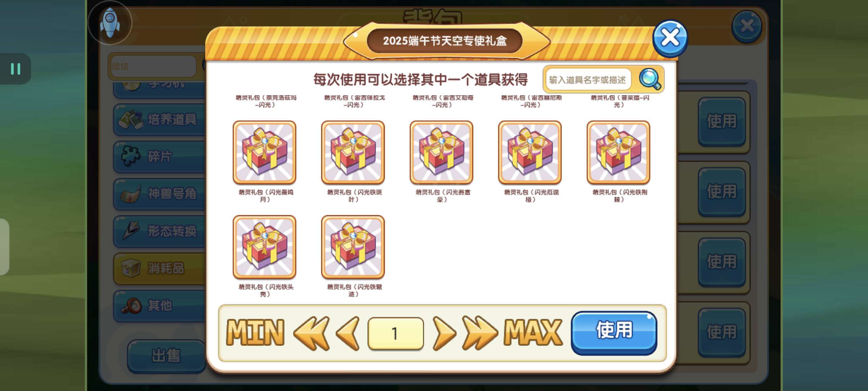The width and height of the screenshot is (868, 391).
Task: Select the 闪光铁荆棘 gift box icon
Action: [x=618, y=153]
